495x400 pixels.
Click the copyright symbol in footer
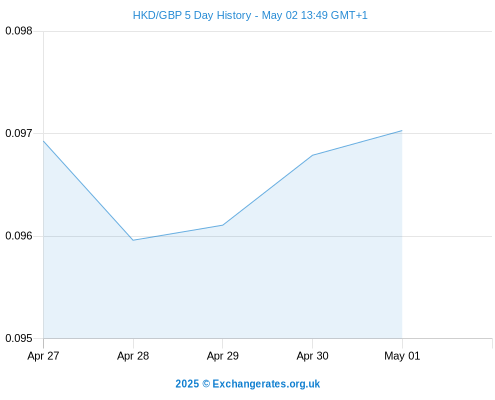pyautogui.click(x=206, y=384)
